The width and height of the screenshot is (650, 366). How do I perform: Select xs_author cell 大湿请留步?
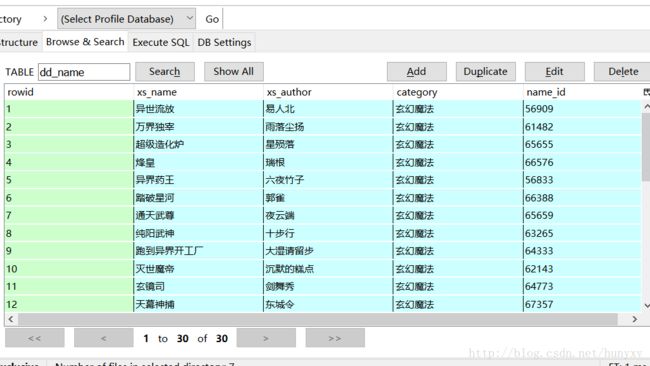click(328, 251)
